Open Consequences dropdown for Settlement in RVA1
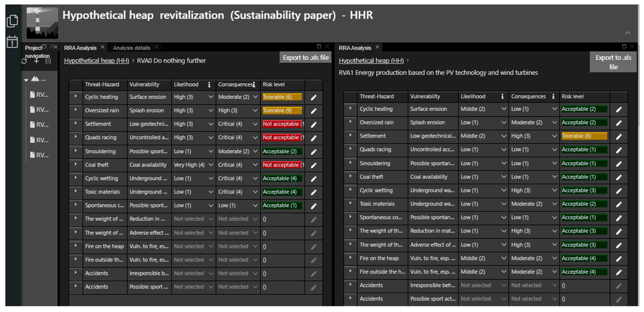Image resolution: width=644 pixels, height=312 pixels. 554,136
